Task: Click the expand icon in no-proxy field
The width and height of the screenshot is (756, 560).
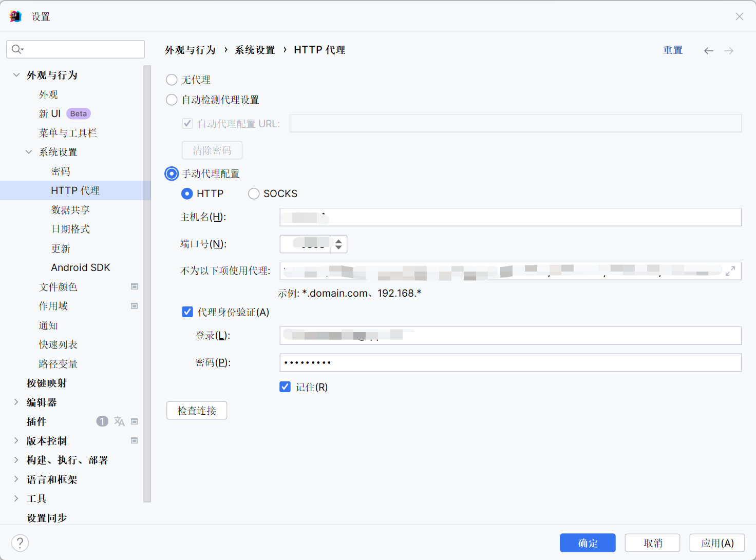Action: pyautogui.click(x=730, y=271)
